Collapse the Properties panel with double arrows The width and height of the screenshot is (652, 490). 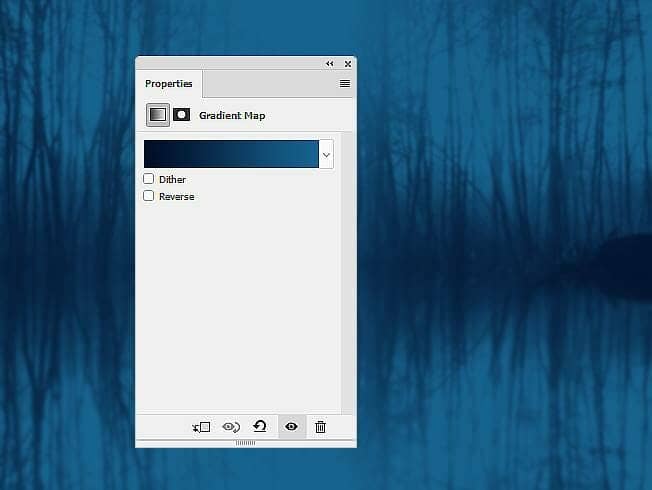pyautogui.click(x=329, y=64)
